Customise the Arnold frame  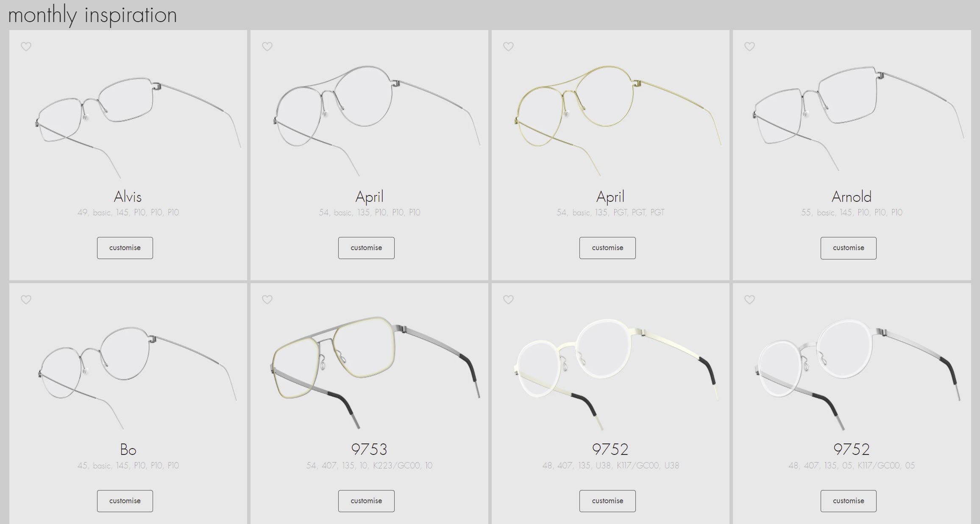coord(849,248)
